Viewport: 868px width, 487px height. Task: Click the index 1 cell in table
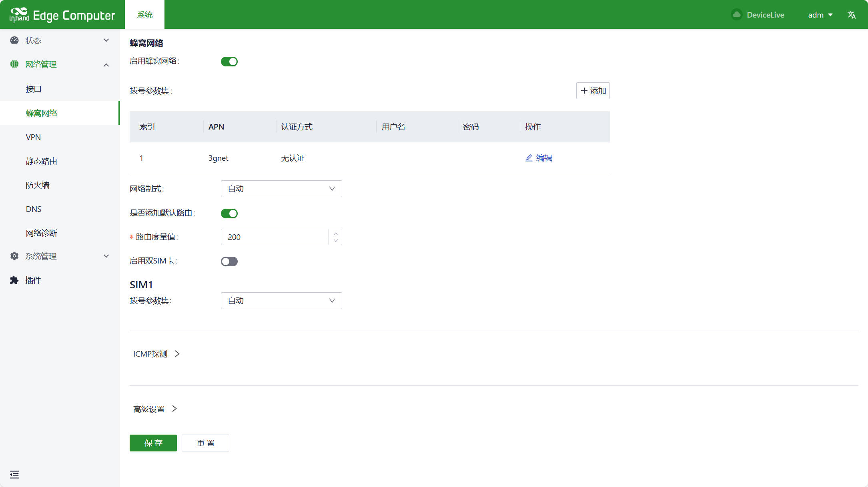[x=141, y=158]
